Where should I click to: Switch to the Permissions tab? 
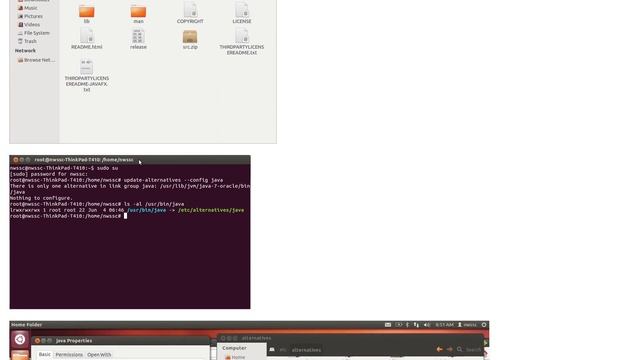(x=69, y=355)
